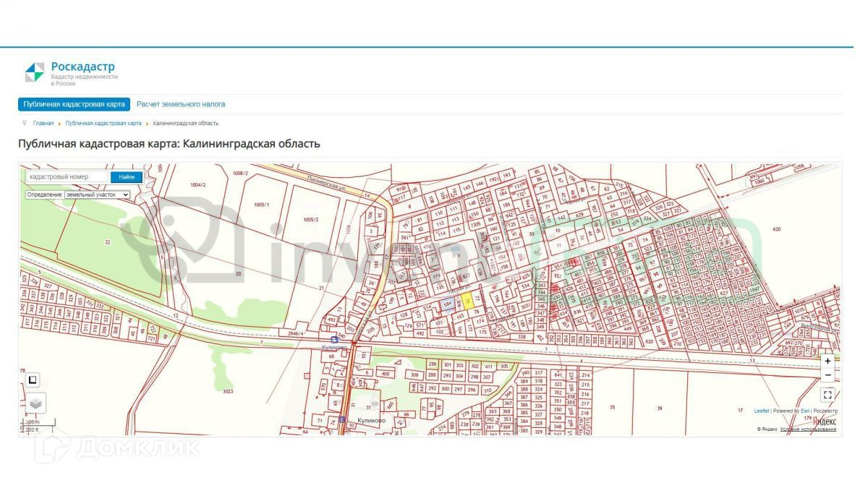This screenshot has width=868, height=488.
Task: Switch to Расчет земельного налога tab
Action: [x=181, y=104]
